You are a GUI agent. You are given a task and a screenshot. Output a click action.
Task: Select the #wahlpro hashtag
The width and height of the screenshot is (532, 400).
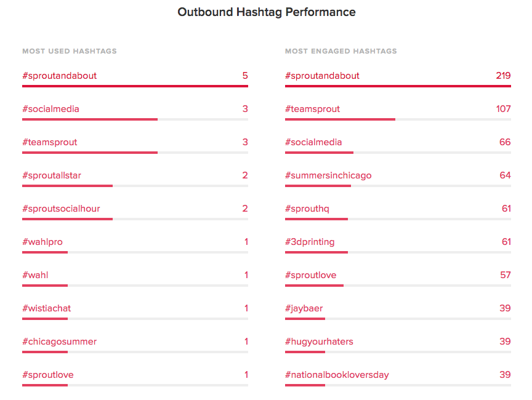42,242
